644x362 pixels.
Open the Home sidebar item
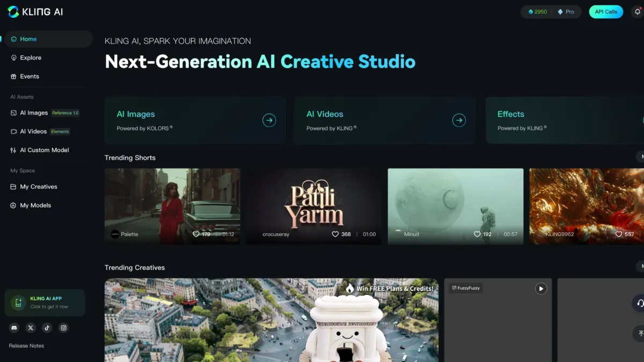click(47, 39)
